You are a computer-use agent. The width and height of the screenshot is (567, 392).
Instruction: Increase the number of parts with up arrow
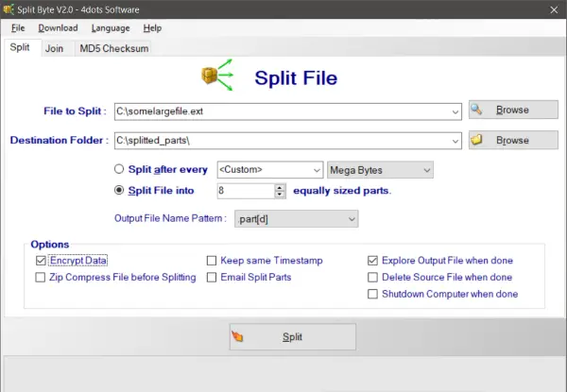[280, 187]
